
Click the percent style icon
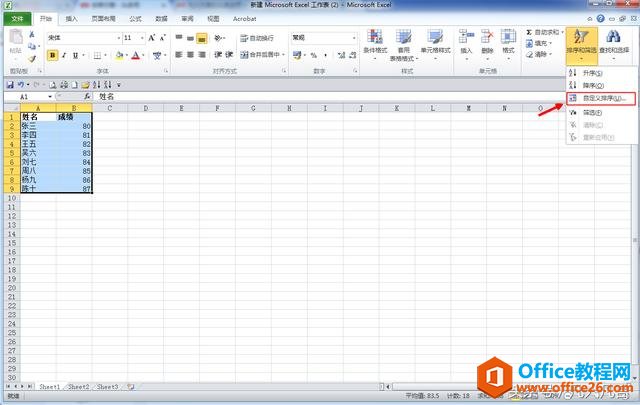coord(313,55)
